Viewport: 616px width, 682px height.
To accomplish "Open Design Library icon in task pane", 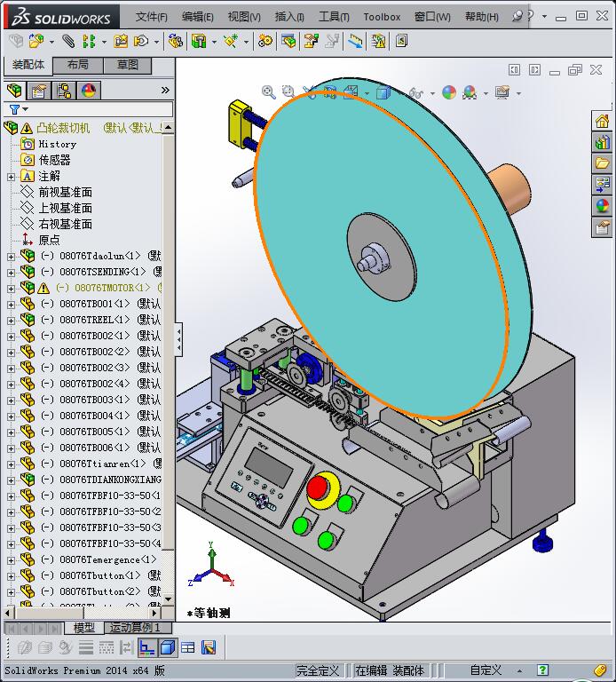I will 602,142.
